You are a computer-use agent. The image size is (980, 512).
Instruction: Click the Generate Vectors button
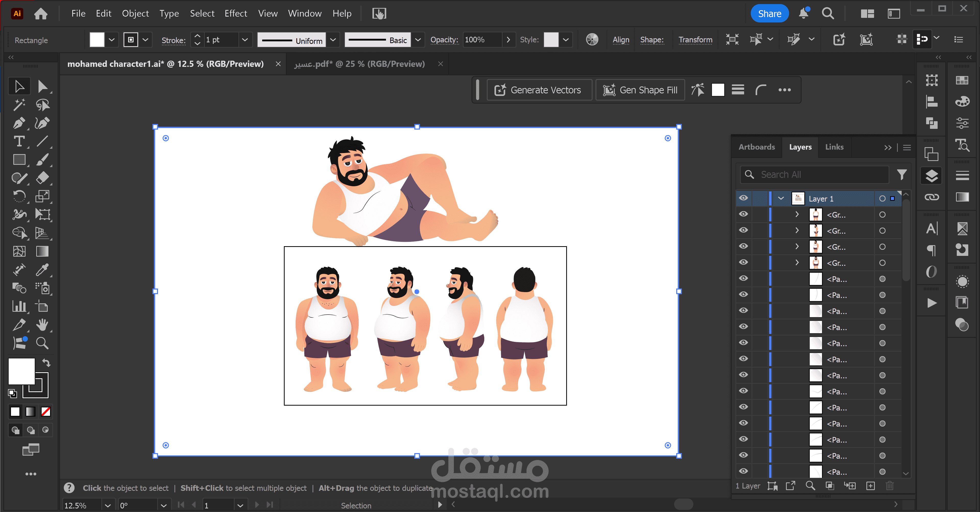538,90
